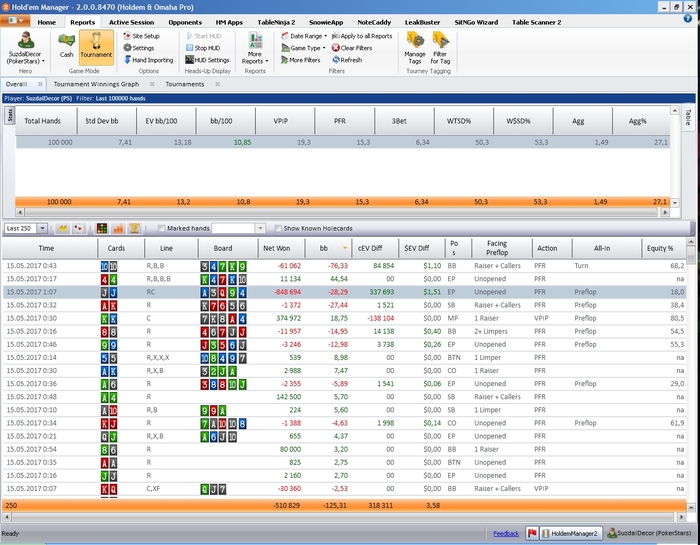Image resolution: width=700 pixels, height=545 pixels.
Task: Expand the Stats side panel
Action: click(10, 115)
